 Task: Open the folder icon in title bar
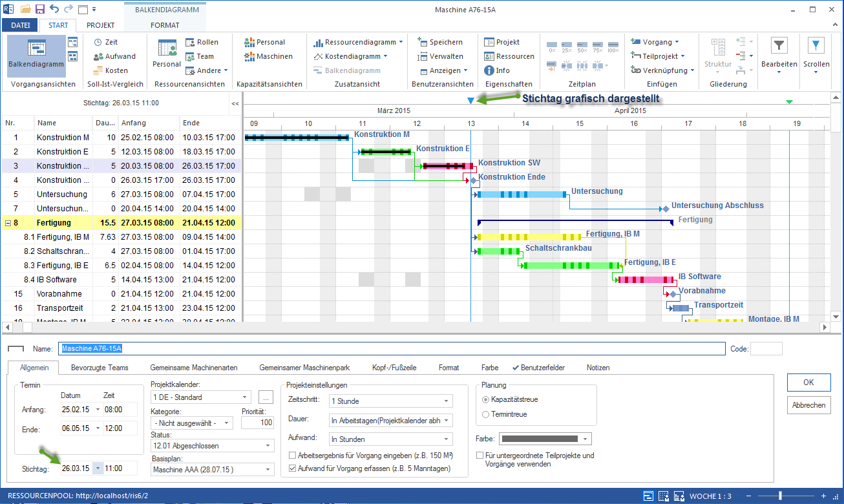point(25,9)
